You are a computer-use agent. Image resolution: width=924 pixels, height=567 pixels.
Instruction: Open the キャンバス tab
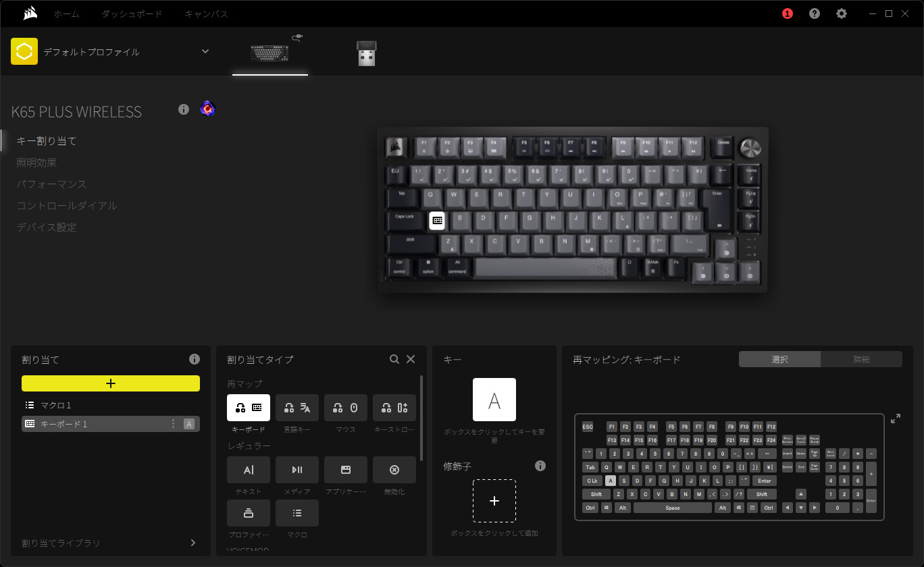point(206,13)
